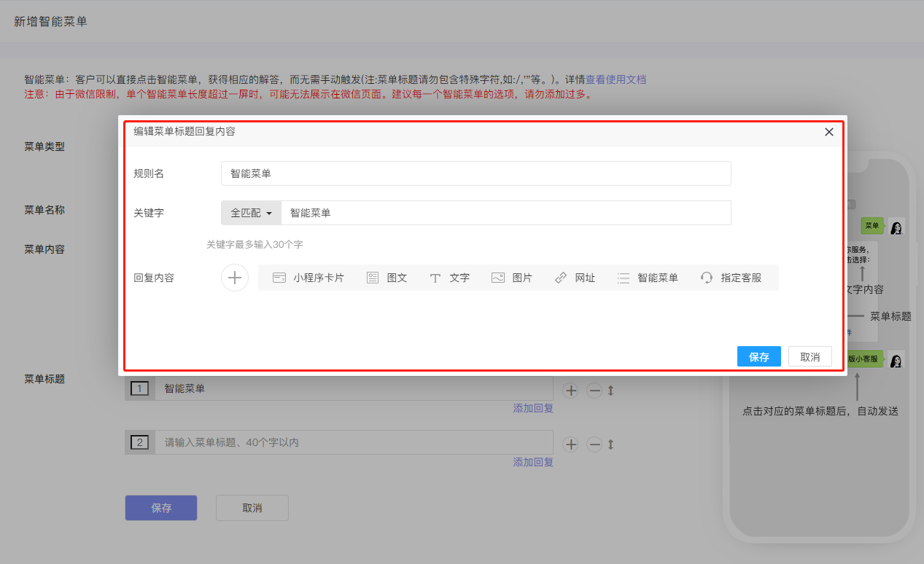The width and height of the screenshot is (924, 564).
Task: Click the 关键字最多输入30个字 hint text
Action: 255,245
